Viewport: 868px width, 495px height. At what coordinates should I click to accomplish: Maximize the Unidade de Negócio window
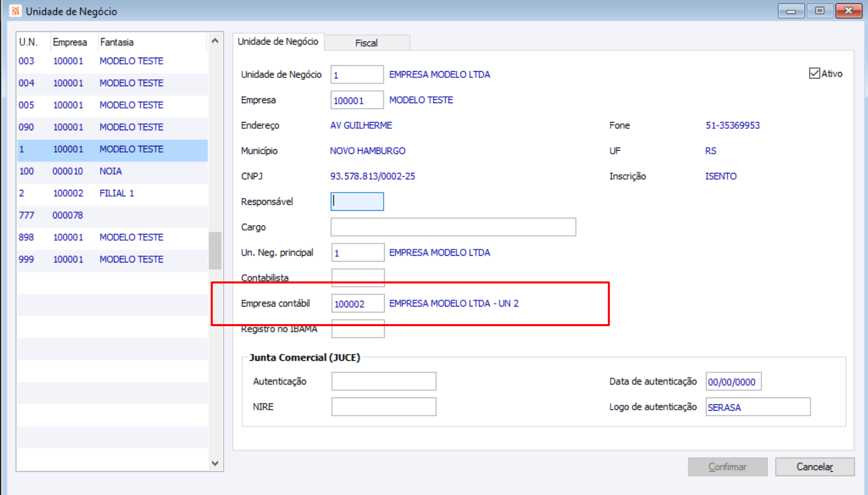(820, 11)
